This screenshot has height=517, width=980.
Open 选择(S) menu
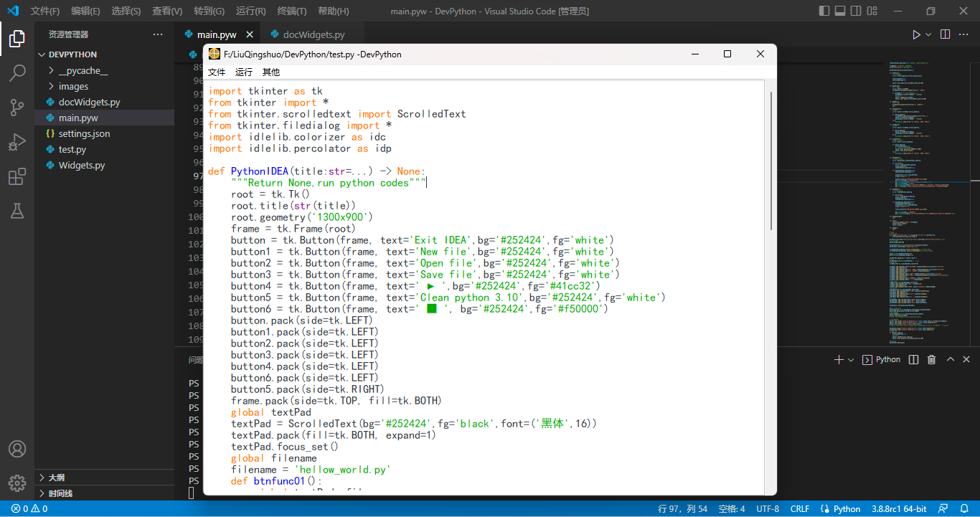(x=126, y=11)
